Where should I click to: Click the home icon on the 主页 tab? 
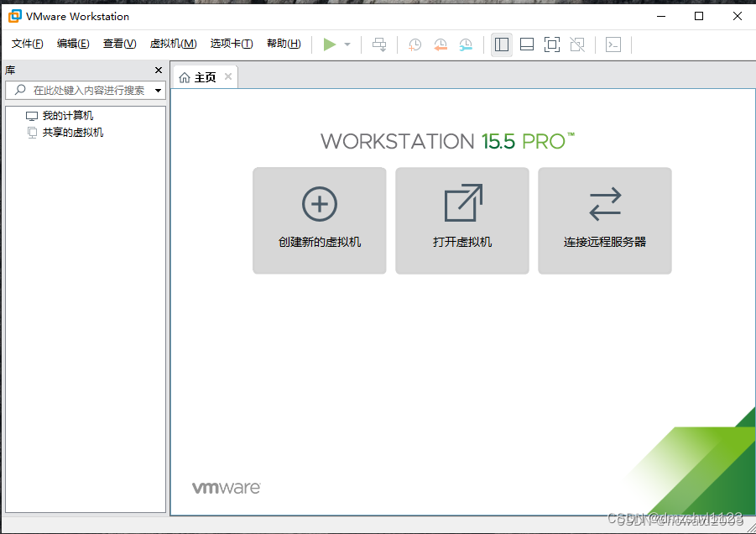point(185,77)
